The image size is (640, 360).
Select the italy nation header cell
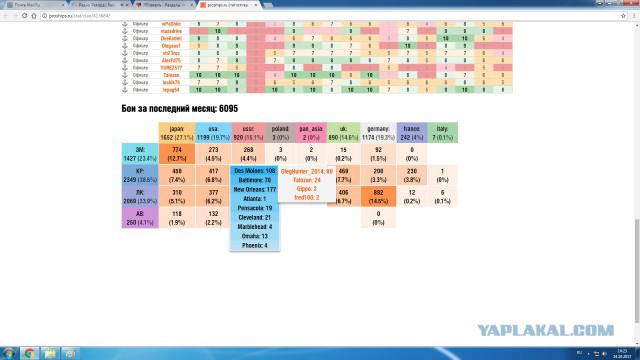click(x=442, y=133)
